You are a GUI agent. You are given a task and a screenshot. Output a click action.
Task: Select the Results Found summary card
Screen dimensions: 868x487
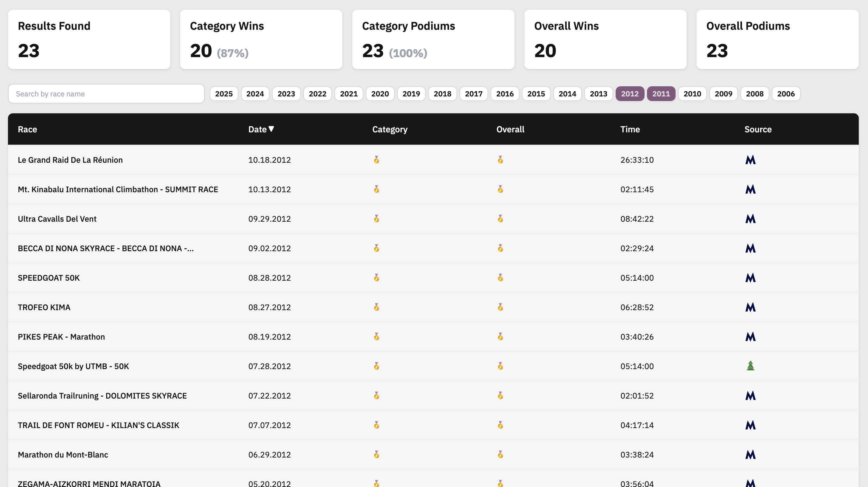pos(89,39)
